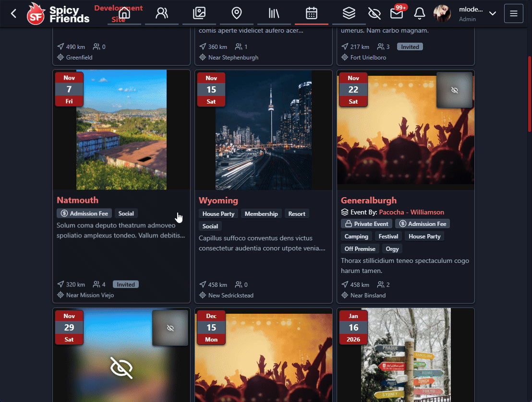Select the library books tab
The width and height of the screenshot is (532, 402).
tap(274, 13)
